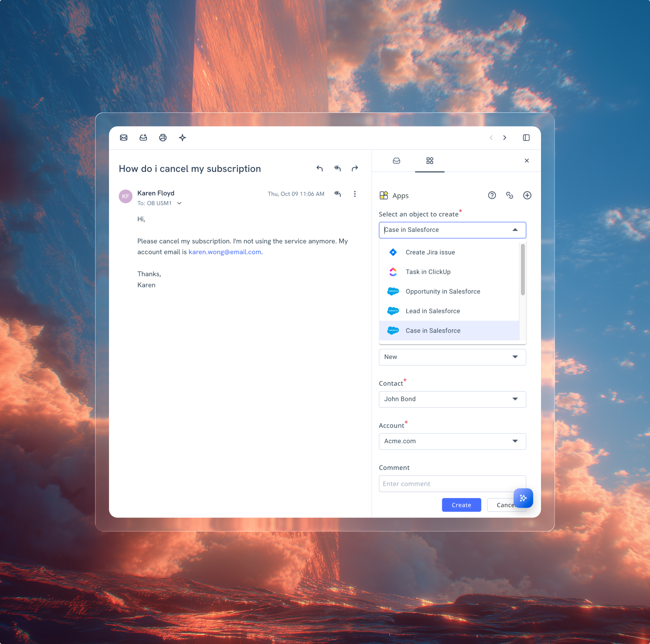Image resolution: width=650 pixels, height=644 pixels.
Task: Click the print icon in toolbar
Action: 163,138
